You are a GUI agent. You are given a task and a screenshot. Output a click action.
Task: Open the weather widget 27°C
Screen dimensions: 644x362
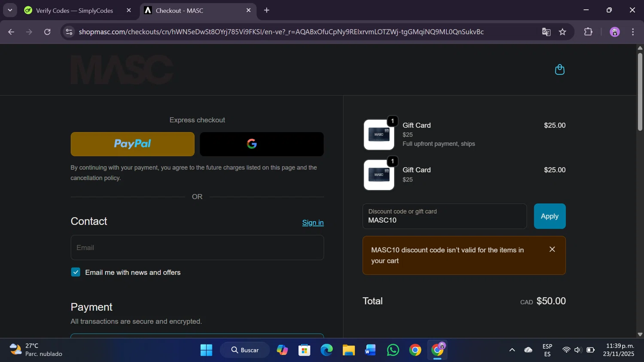(36, 350)
